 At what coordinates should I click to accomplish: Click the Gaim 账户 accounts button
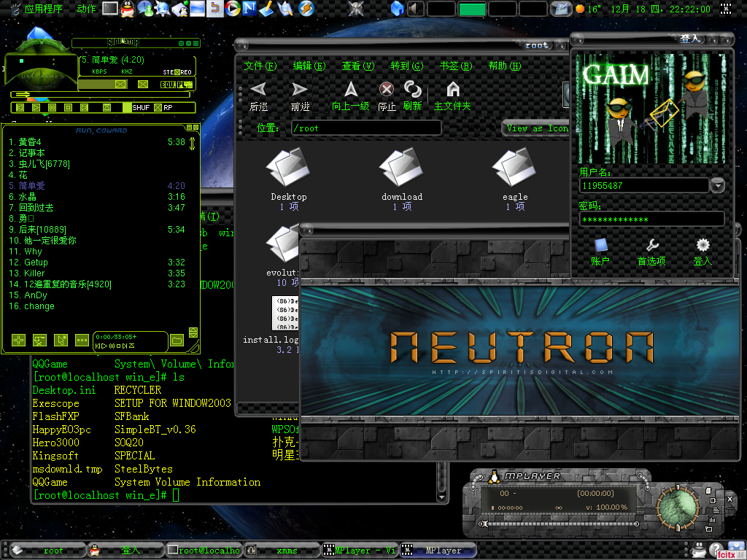pyautogui.click(x=600, y=252)
